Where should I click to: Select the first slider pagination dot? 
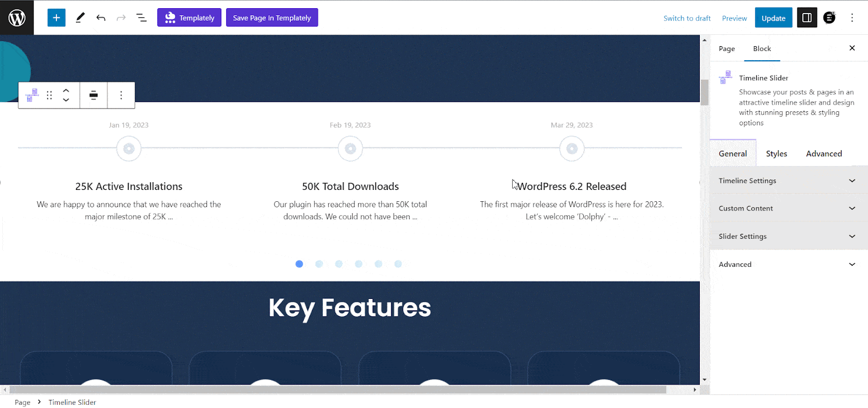[x=299, y=264]
